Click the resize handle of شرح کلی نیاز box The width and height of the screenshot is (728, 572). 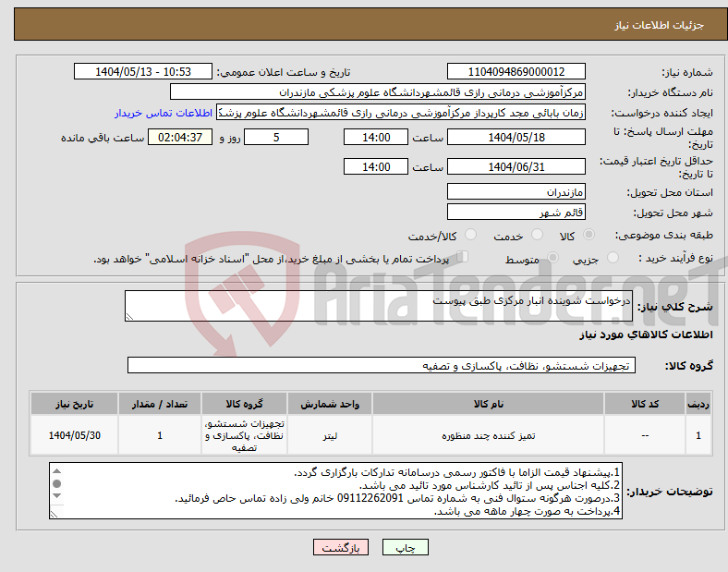coord(129,317)
